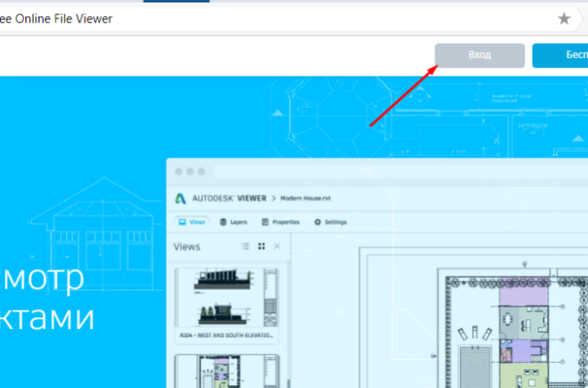588x388 pixels.
Task: Open the Properties tab in the viewer preview
Action: (280, 221)
